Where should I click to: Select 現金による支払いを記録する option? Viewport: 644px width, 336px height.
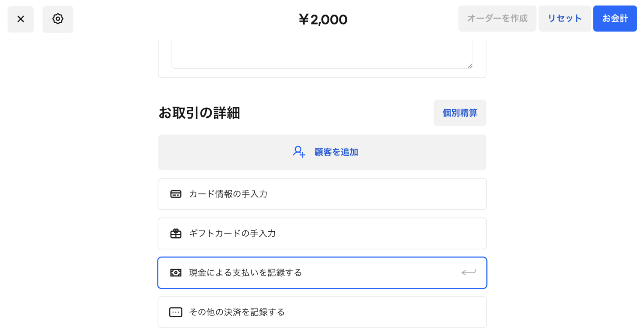click(x=322, y=272)
